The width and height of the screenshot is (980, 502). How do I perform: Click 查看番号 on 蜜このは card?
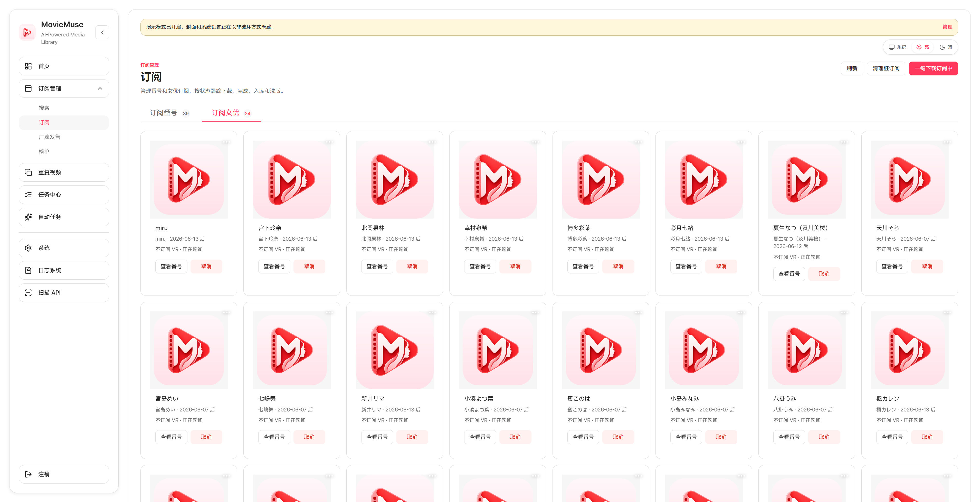pos(583,437)
